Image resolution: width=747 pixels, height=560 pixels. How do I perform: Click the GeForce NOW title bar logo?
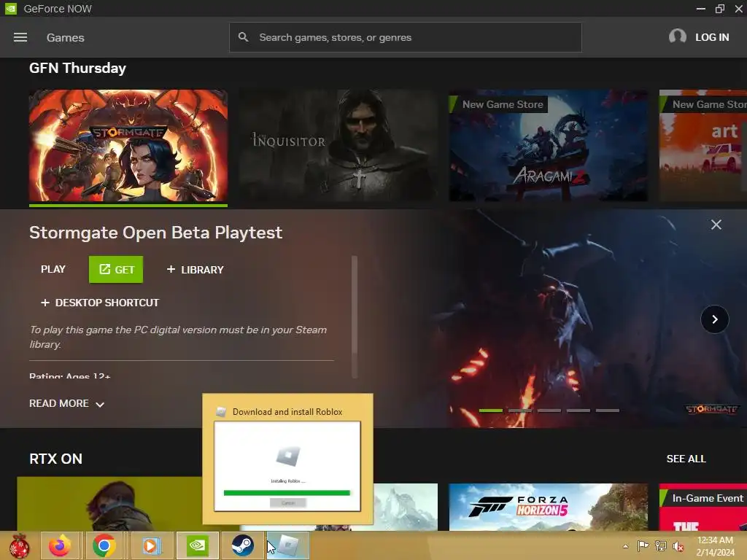pyautogui.click(x=11, y=9)
